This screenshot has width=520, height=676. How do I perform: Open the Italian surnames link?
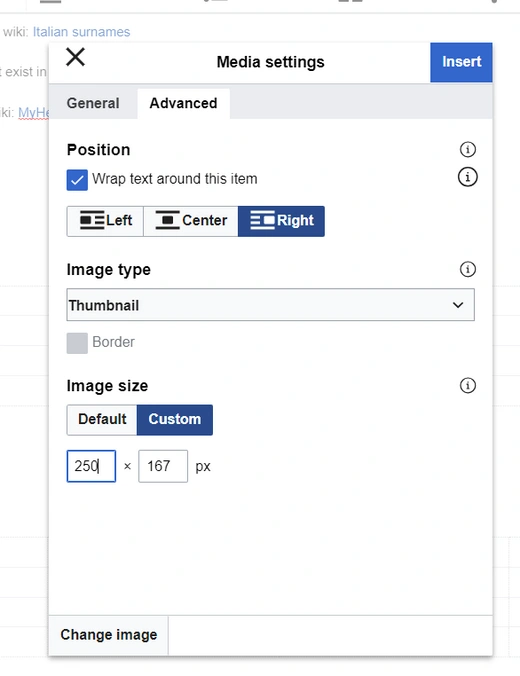tap(81, 32)
